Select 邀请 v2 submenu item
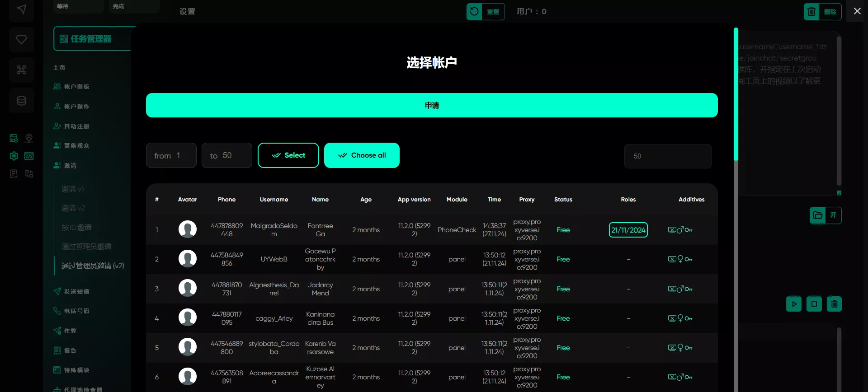The height and width of the screenshot is (392, 868). click(73, 208)
